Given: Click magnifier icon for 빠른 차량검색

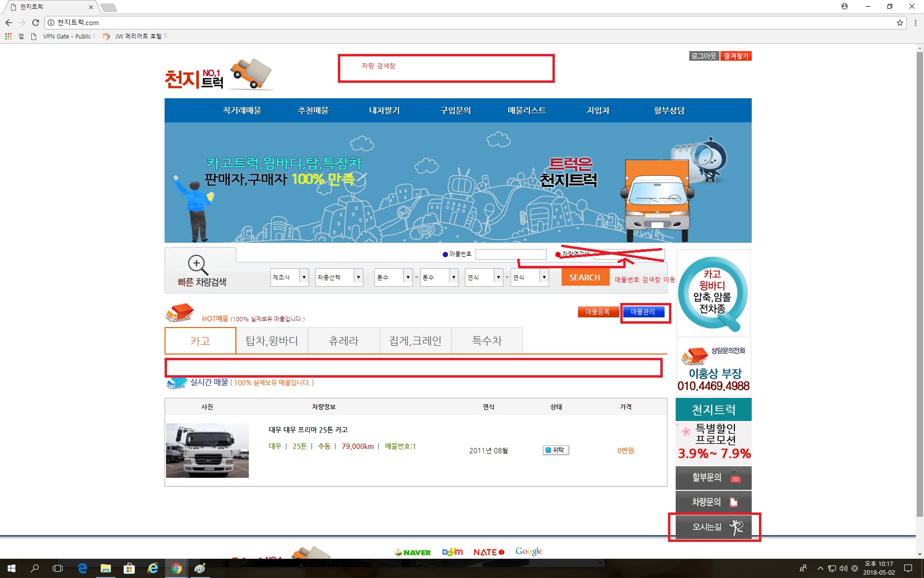Looking at the screenshot, I should [197, 265].
